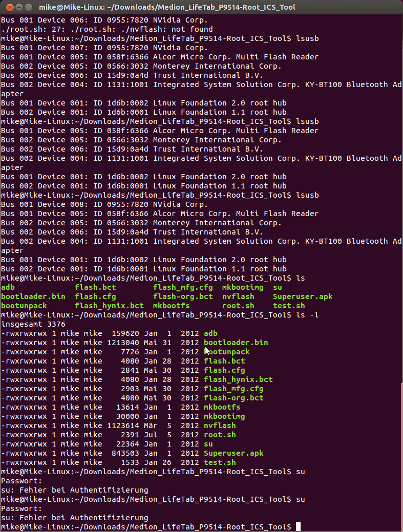This screenshot has width=403, height=532.
Task: Click the last 'su: Fehler bei Authentifizierung' line
Action: point(75,518)
